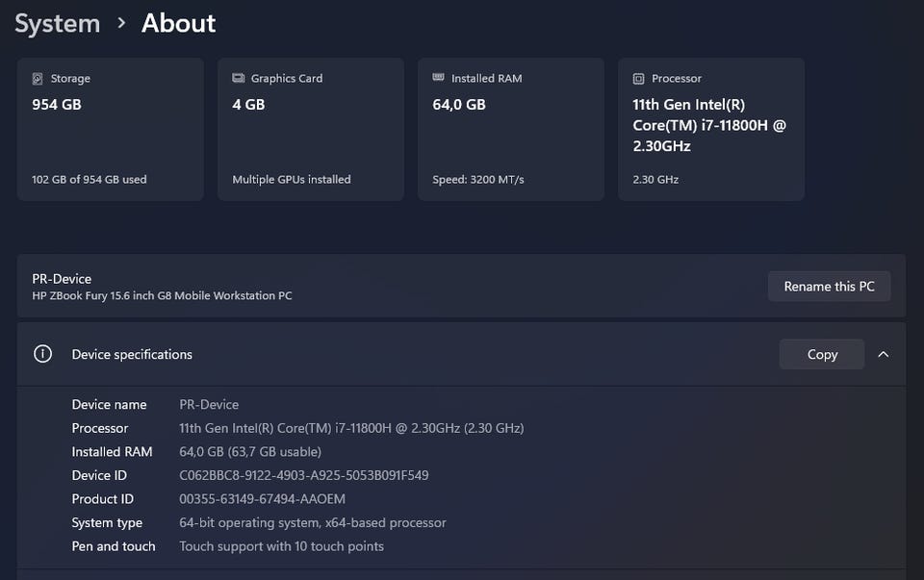
Task: Copy the device specifications
Action: point(822,355)
